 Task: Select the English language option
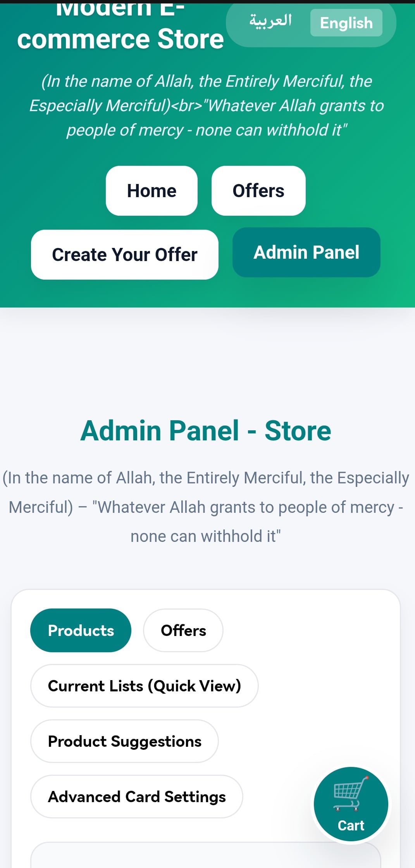tap(346, 23)
